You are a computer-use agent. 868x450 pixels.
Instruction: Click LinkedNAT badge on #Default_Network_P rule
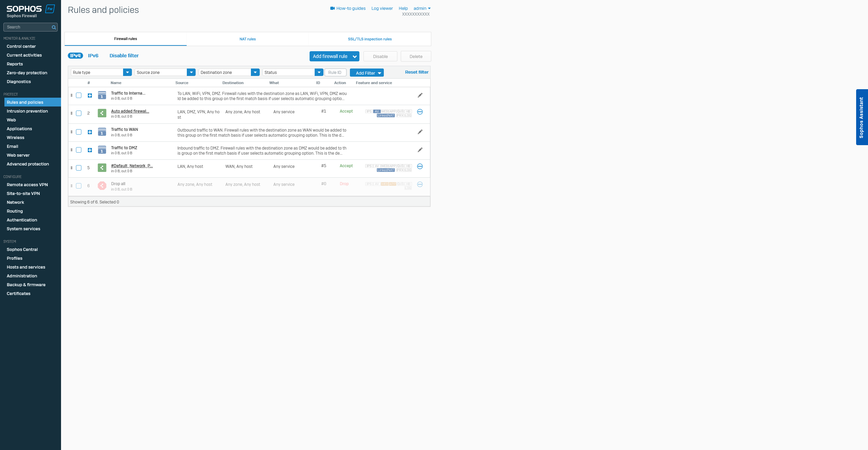(x=386, y=170)
